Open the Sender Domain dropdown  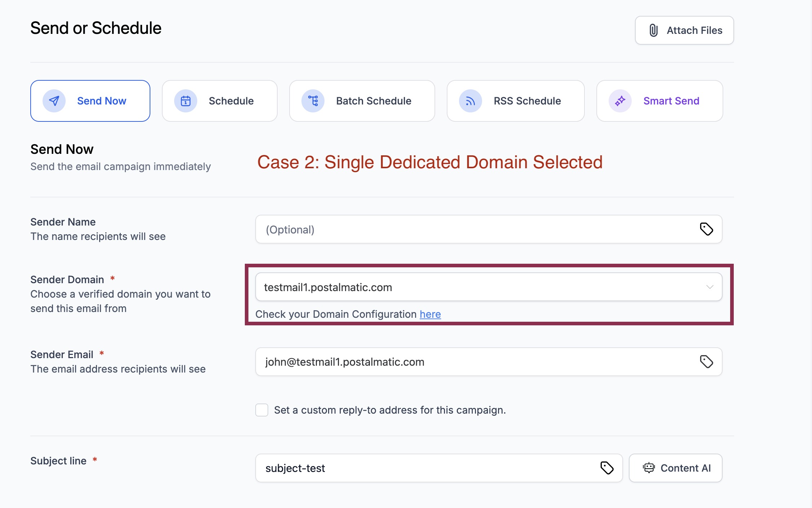point(469,287)
